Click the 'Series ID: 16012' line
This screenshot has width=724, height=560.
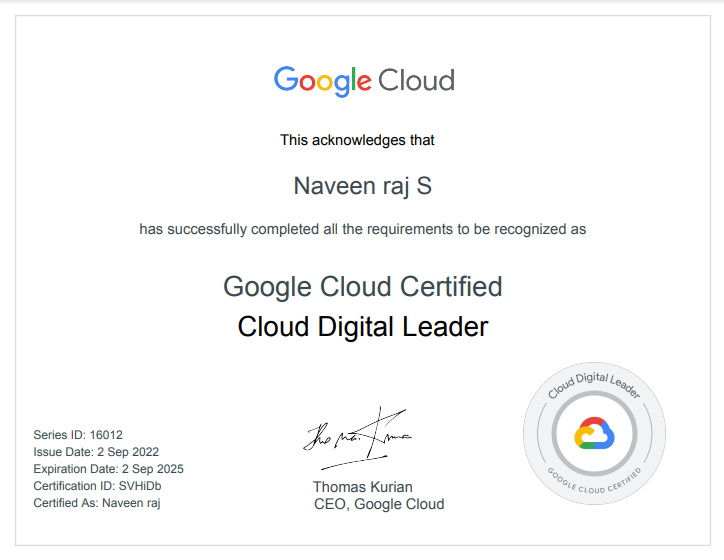point(78,435)
